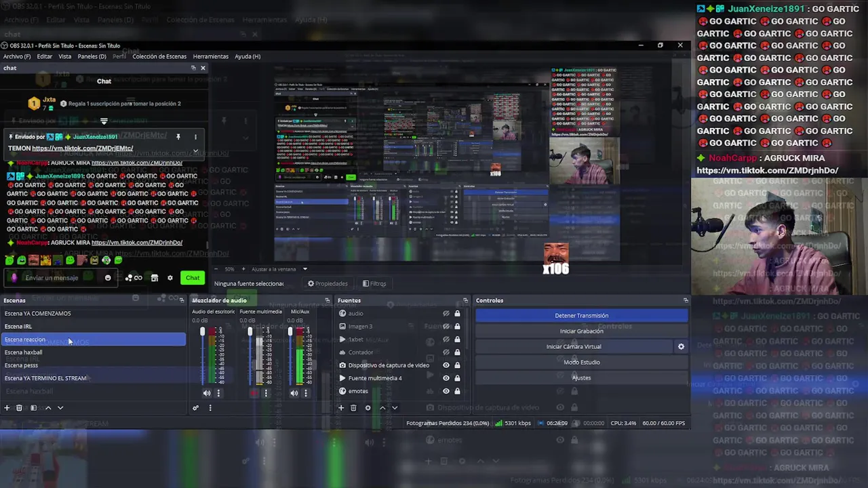Show the hidden Imagen 3 source
This screenshot has height=488, width=868.
(x=446, y=327)
